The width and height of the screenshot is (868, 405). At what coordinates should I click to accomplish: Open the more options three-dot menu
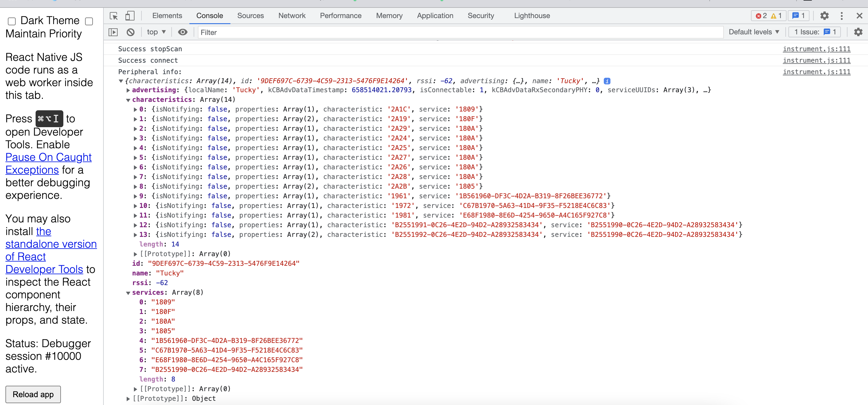(842, 15)
